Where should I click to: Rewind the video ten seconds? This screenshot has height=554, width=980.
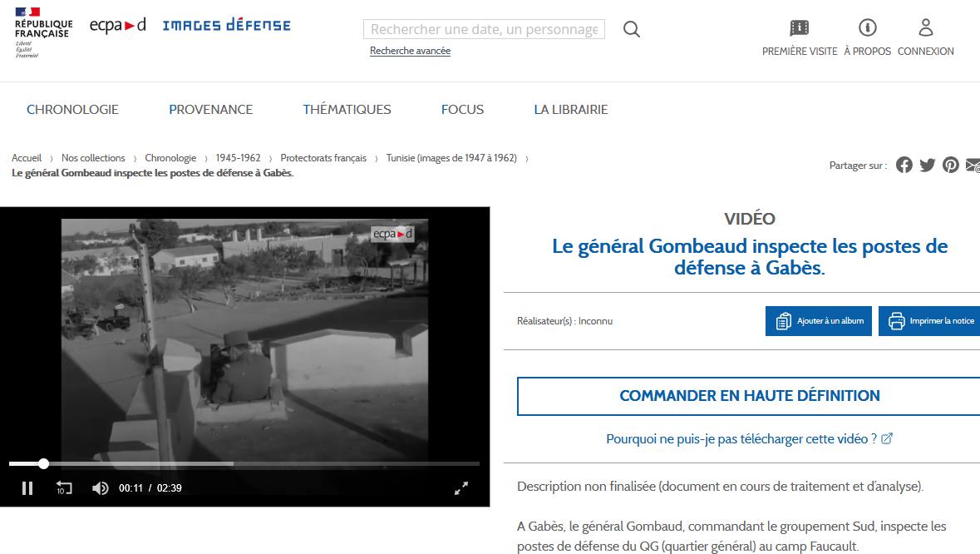click(x=64, y=488)
